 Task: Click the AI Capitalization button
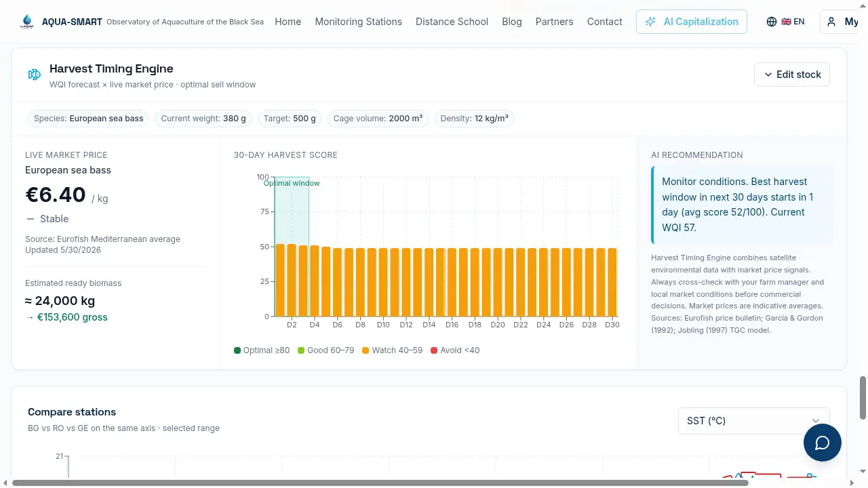(x=692, y=22)
